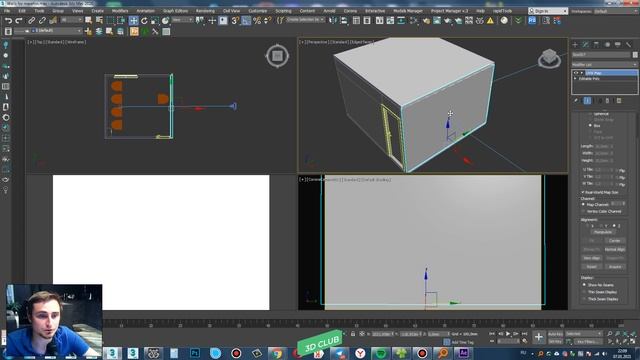
Task: Open Photoshop from the taskbar
Action: point(195,353)
